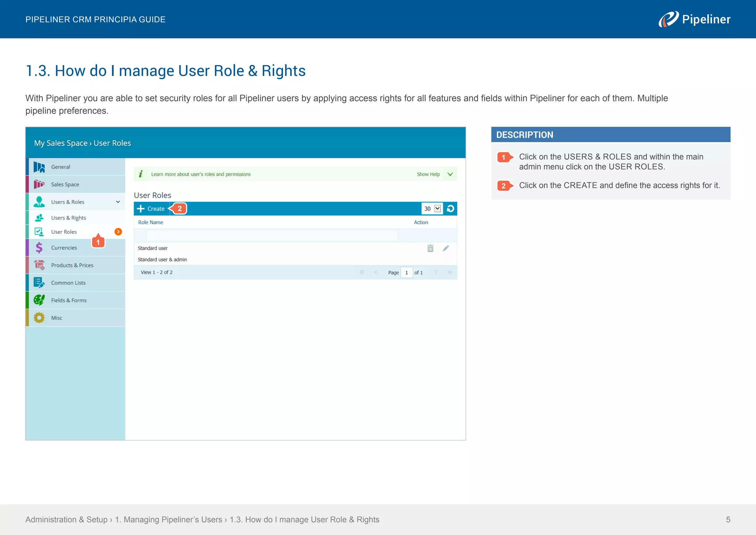Open the Currencies dollar icon
This screenshot has width=756, height=535.
(39, 248)
